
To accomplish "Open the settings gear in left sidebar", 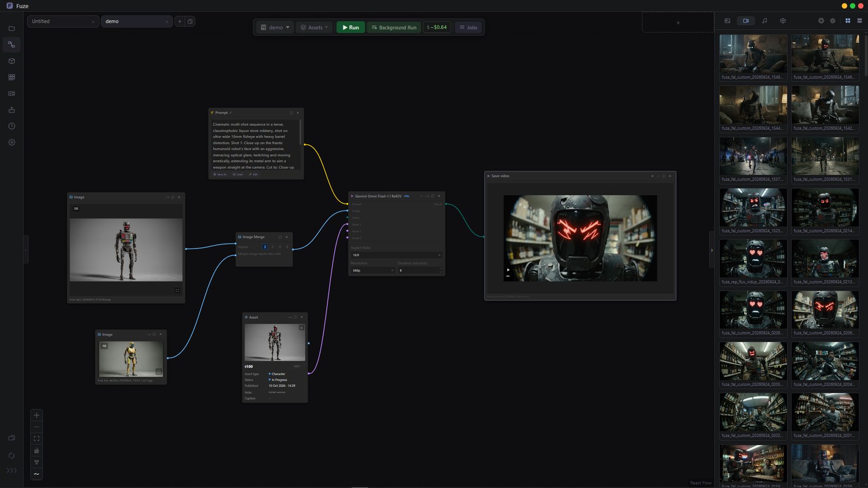I will click(x=11, y=142).
